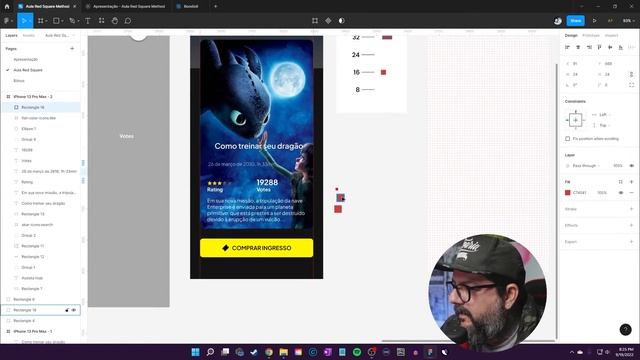
Task: Add a new page with plus icon
Action: [72, 49]
